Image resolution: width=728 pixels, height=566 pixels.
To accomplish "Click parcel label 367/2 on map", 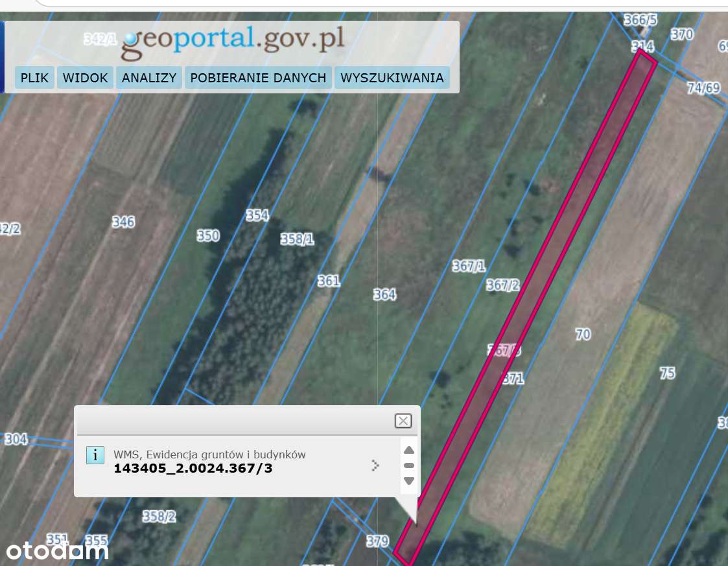I will click(x=503, y=285).
